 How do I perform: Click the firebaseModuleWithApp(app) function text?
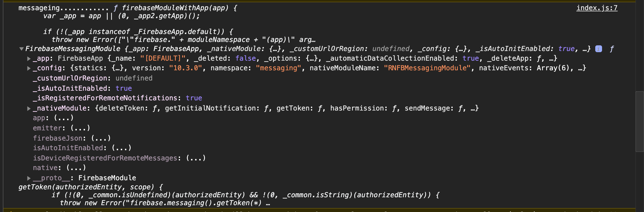pyautogui.click(x=175, y=8)
